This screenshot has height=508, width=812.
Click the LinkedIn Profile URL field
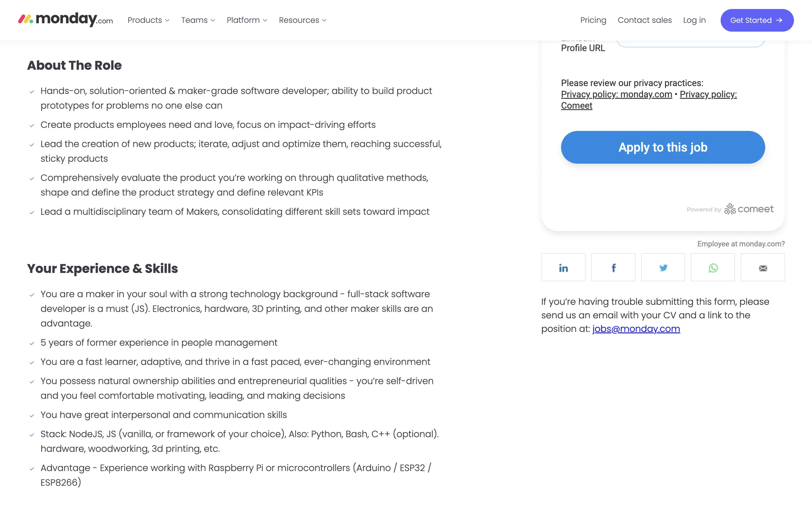click(x=690, y=43)
